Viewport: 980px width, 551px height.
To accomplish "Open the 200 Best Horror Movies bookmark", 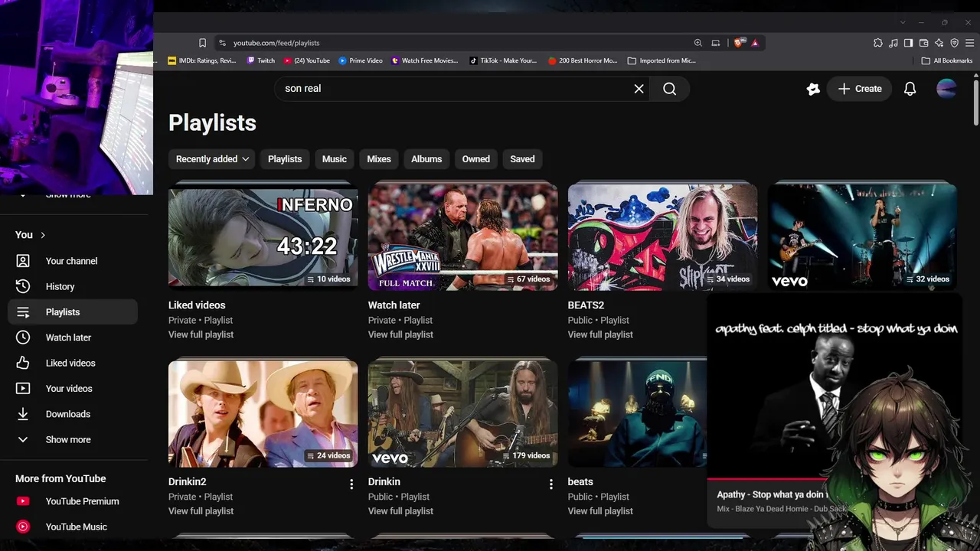I will click(583, 60).
